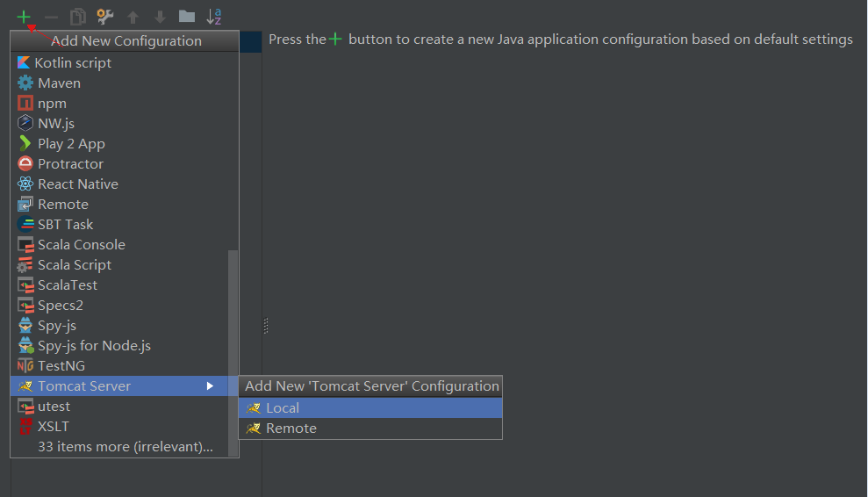Click the Copy Configuration icon
The image size is (868, 497).
tap(78, 17)
